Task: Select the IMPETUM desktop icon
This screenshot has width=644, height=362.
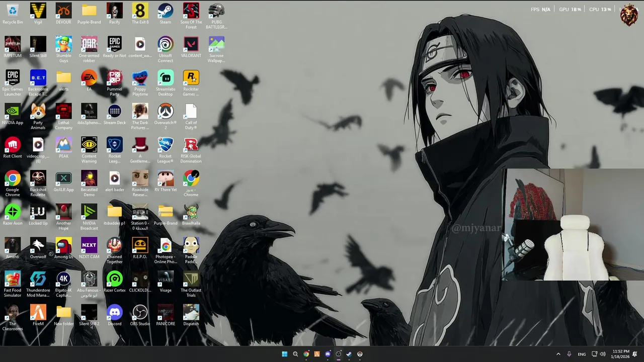Action: coord(13,48)
